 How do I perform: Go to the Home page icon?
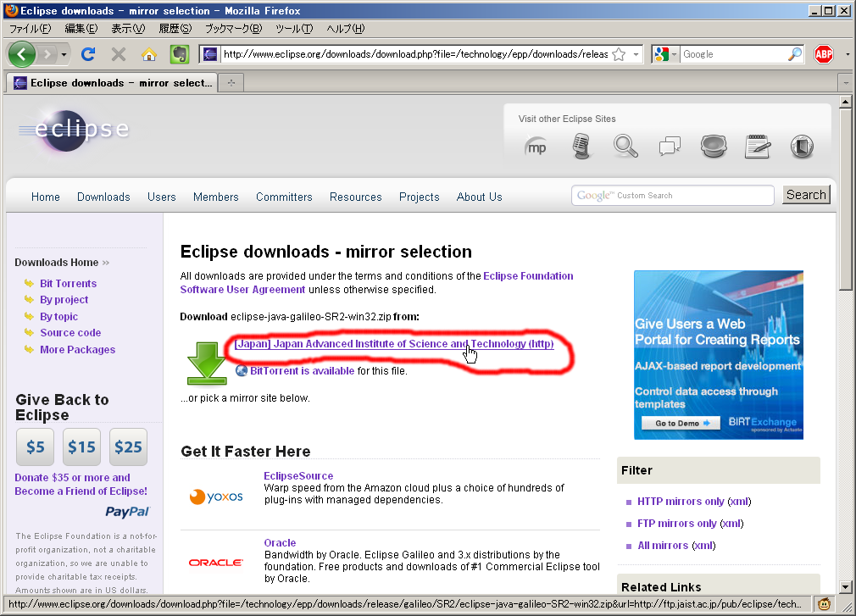pos(148,54)
